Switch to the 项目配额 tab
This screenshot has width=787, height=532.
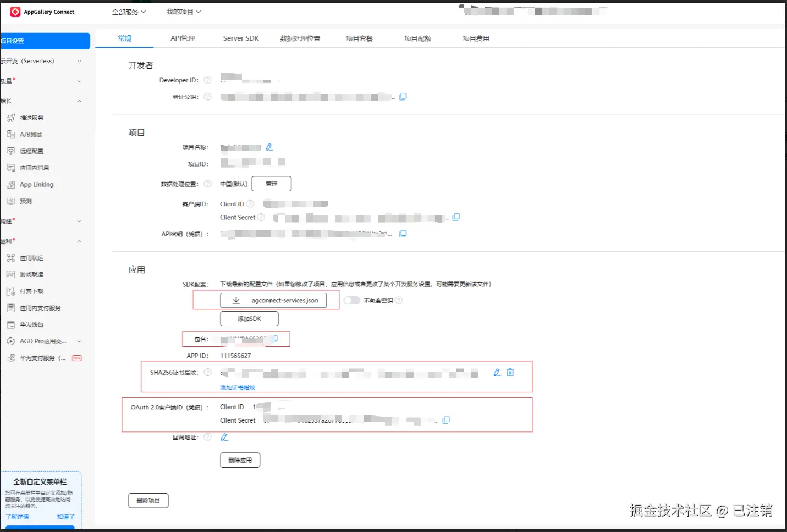417,38
